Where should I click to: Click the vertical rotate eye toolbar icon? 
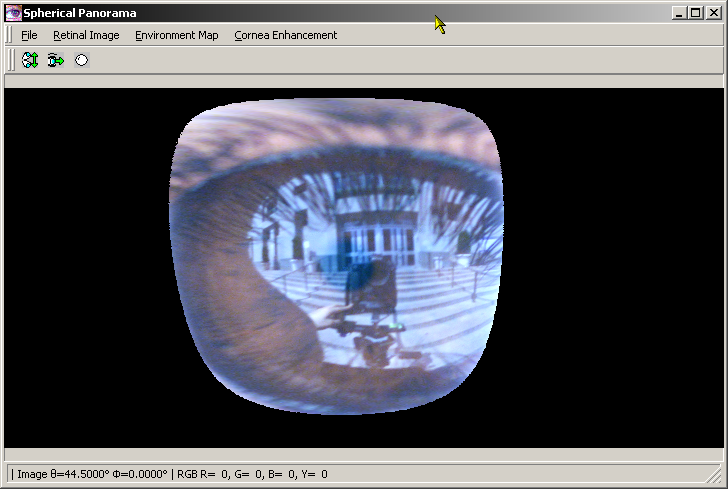[30, 60]
